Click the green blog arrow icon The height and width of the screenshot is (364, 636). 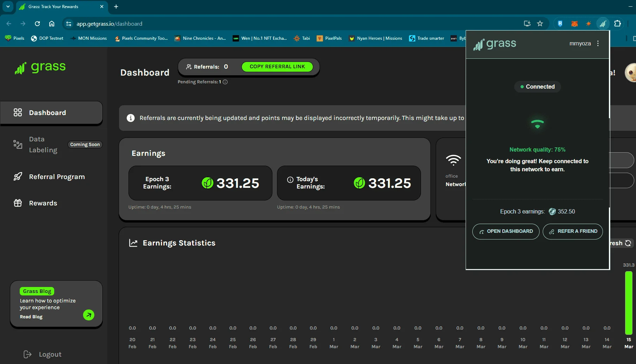(89, 315)
